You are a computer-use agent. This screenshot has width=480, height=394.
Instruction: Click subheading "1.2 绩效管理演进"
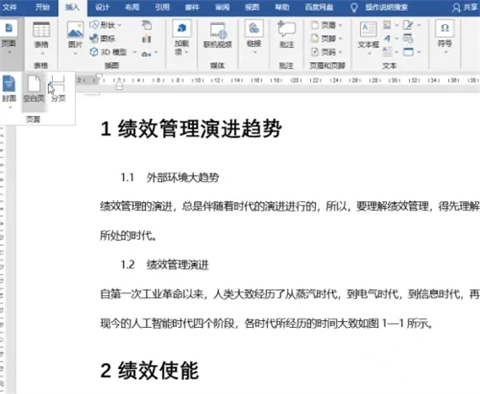point(165,265)
